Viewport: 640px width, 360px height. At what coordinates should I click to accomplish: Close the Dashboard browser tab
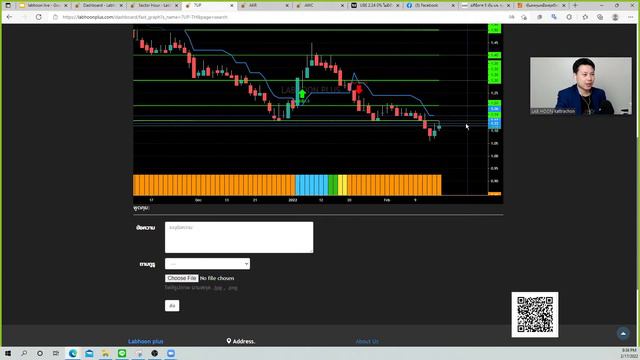121,5
